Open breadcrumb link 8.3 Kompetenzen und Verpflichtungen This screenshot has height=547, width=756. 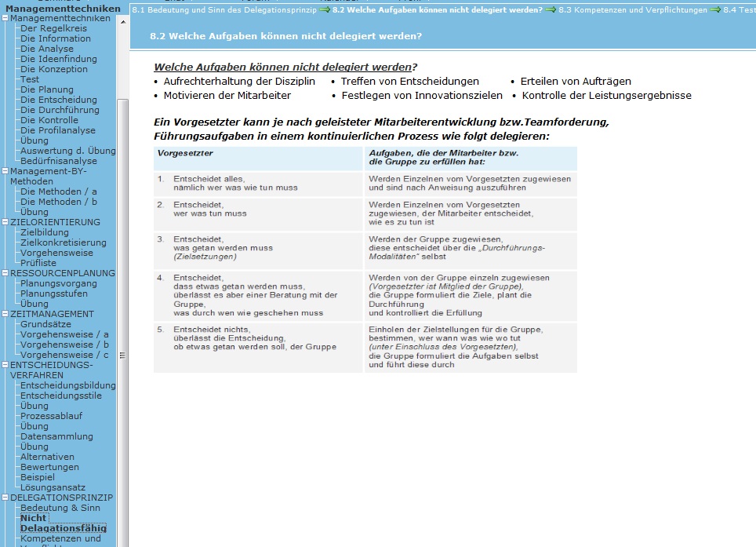633,9
